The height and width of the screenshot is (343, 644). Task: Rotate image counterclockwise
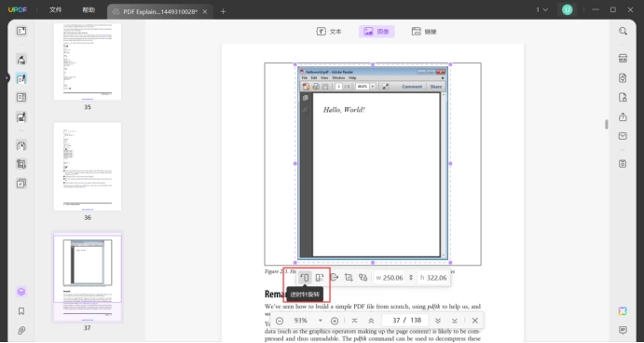[x=305, y=278]
